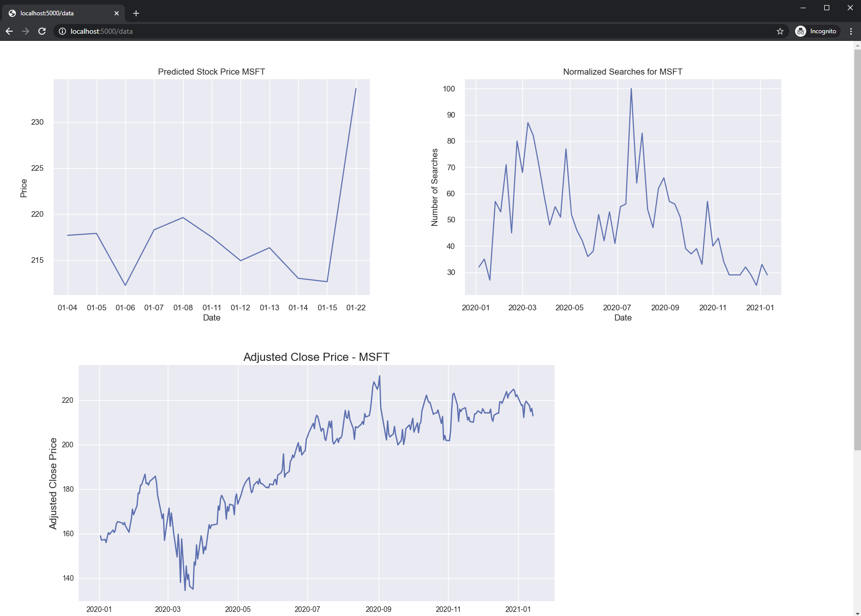Click the vertical page scrollbar thumb
The image size is (861, 616).
coord(857,250)
